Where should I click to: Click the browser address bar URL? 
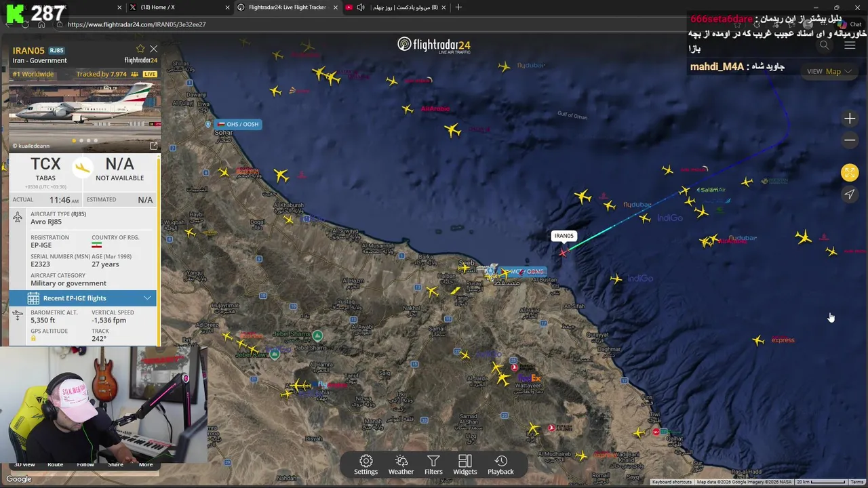pos(136,24)
